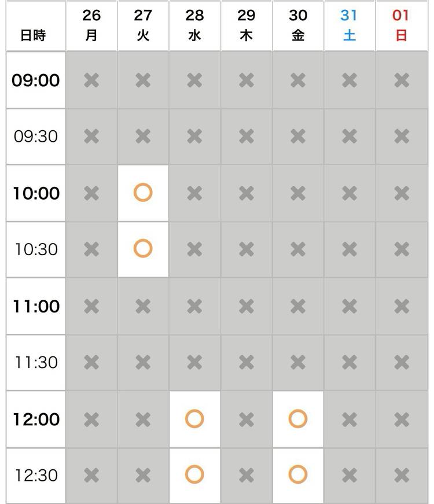Image resolution: width=434 pixels, height=504 pixels.
Task: Click X mark Friday 30 at 09:30
Action: coord(297,137)
